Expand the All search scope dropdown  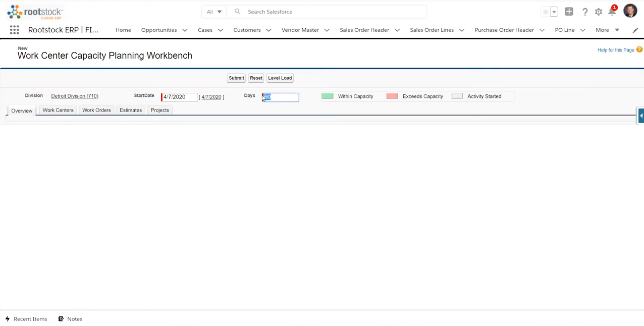point(213,12)
